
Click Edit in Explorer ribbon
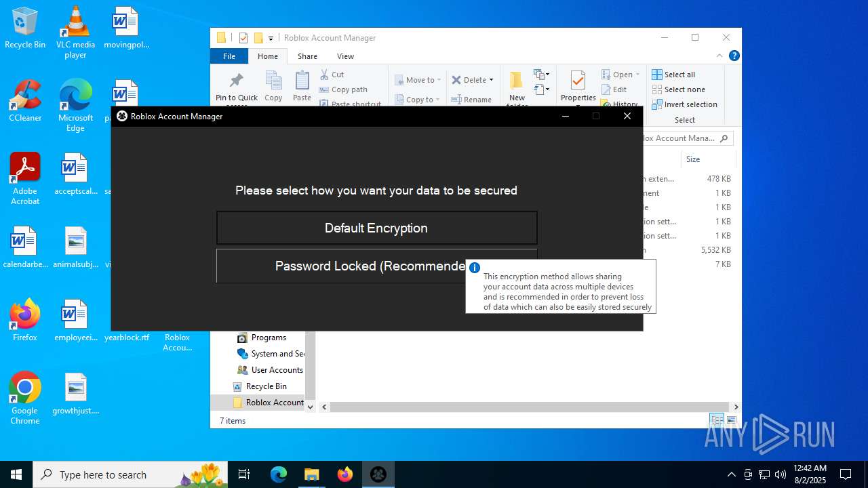point(614,89)
